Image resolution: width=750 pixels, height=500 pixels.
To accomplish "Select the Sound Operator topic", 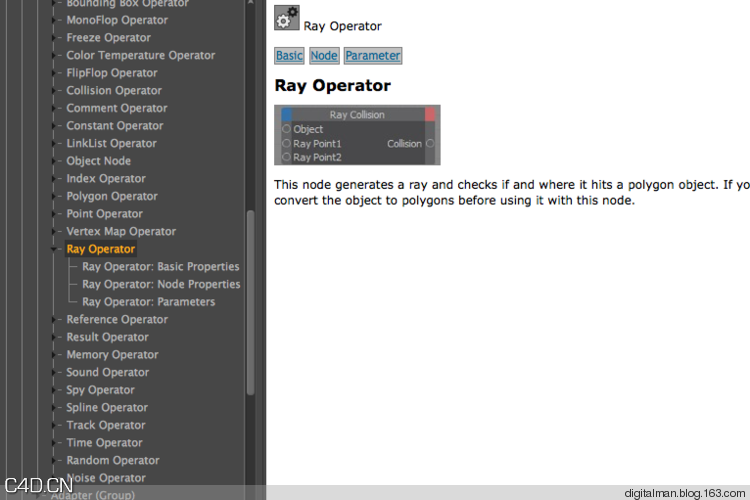I will point(107,373).
